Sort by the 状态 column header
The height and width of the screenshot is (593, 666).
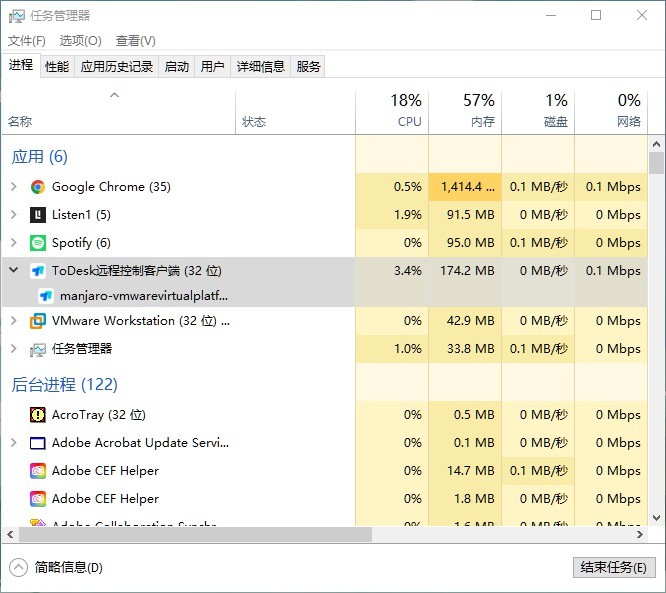coord(295,112)
